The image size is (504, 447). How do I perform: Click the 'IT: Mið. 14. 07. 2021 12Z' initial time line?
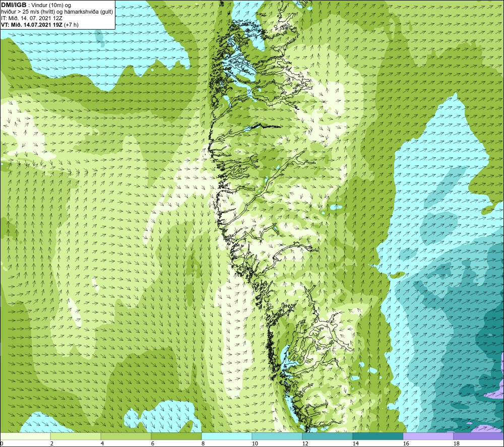pos(32,18)
